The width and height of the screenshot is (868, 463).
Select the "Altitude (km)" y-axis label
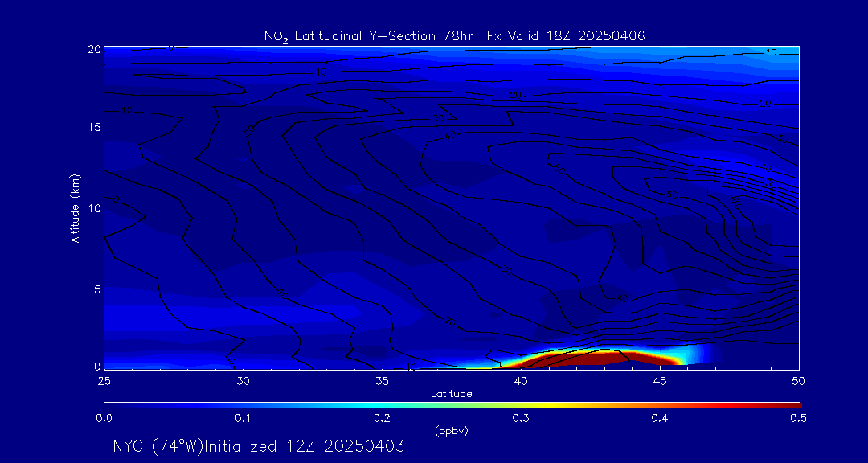pyautogui.click(x=76, y=207)
